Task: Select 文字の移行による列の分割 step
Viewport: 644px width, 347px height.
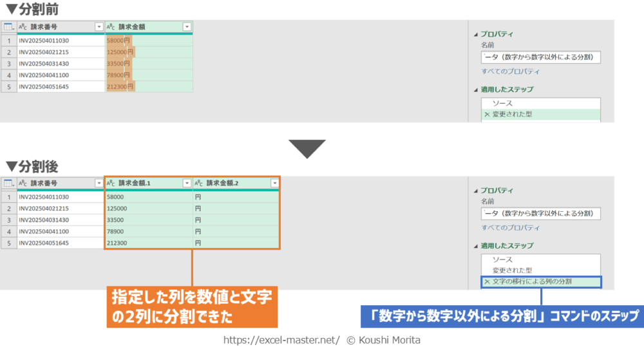Action: [x=541, y=282]
